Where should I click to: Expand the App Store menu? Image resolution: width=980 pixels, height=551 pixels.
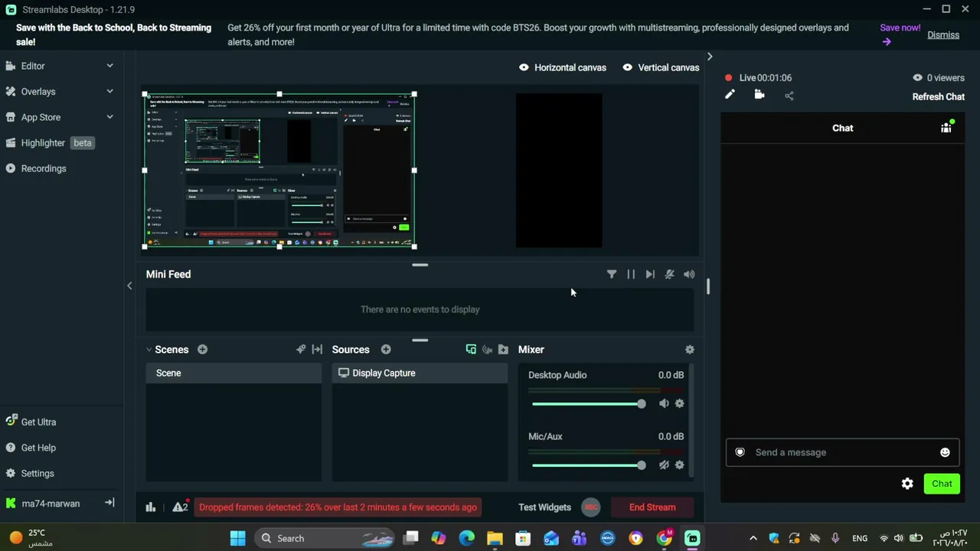click(109, 117)
